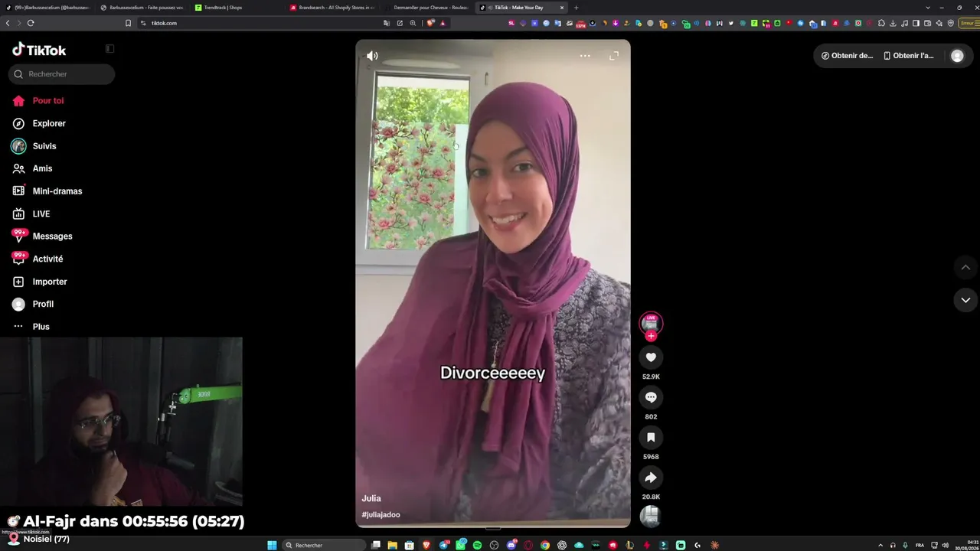Go to the previous video
The height and width of the screenshot is (551, 980).
coord(965,267)
